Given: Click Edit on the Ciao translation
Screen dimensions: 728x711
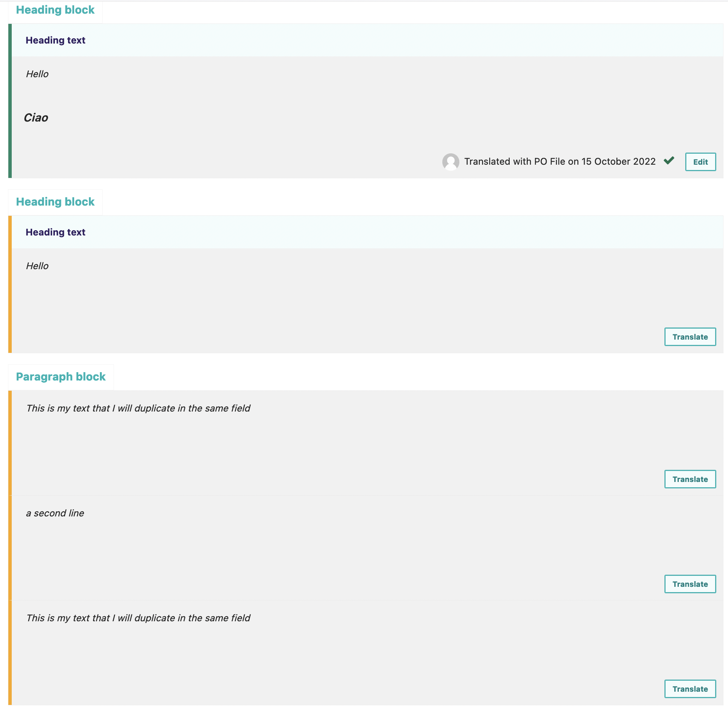Looking at the screenshot, I should [700, 162].
